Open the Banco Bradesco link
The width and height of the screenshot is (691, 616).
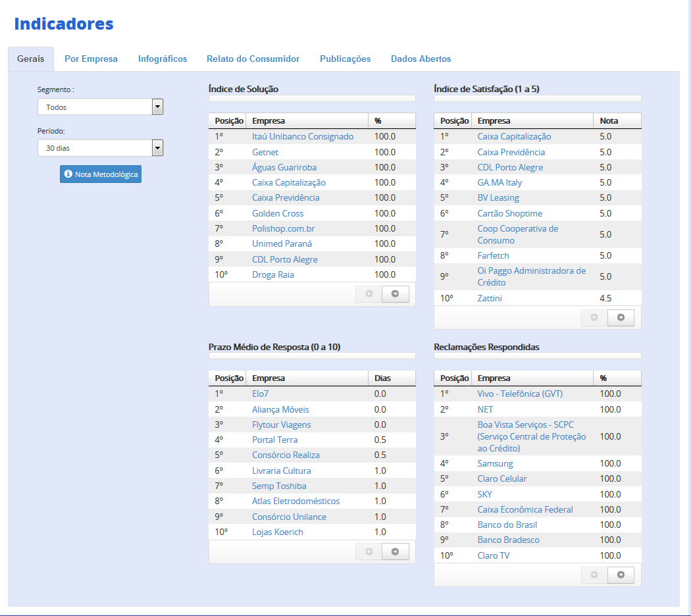coord(509,540)
